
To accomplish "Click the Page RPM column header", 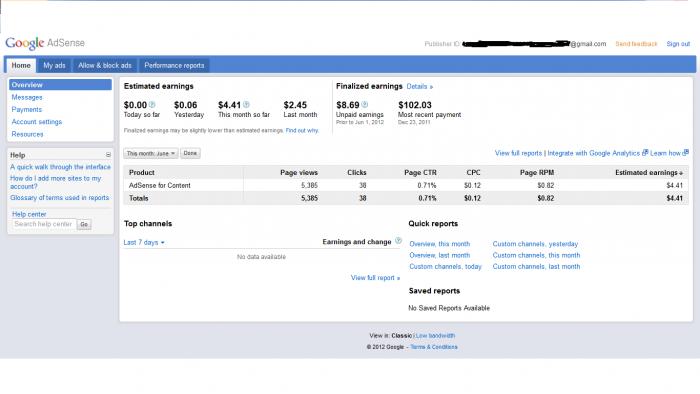I will tap(537, 173).
